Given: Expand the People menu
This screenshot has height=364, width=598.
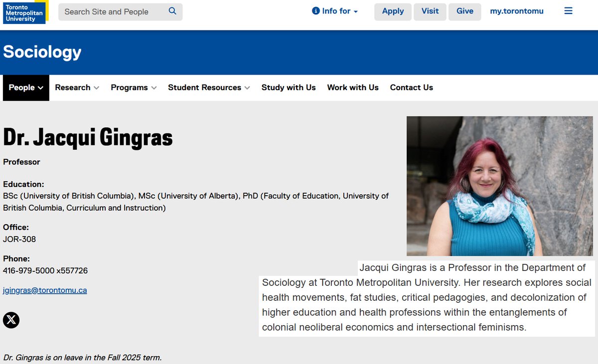Looking at the screenshot, I should click(26, 88).
